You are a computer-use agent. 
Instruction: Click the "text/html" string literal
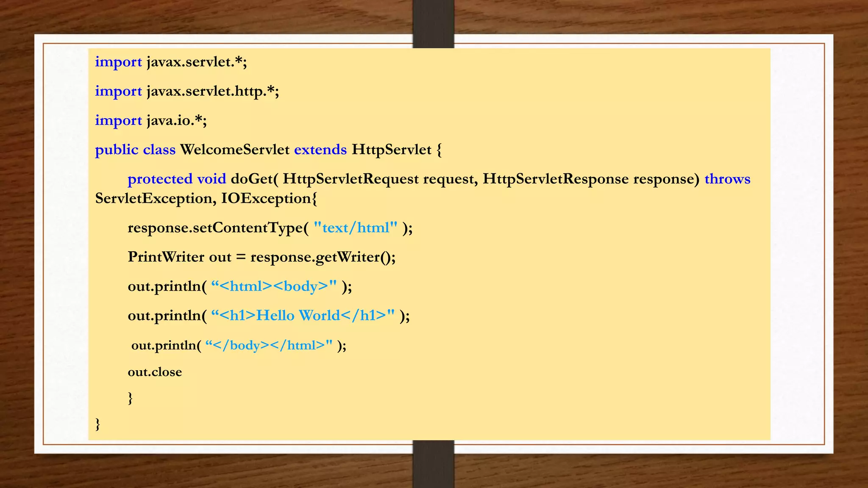[x=356, y=228]
